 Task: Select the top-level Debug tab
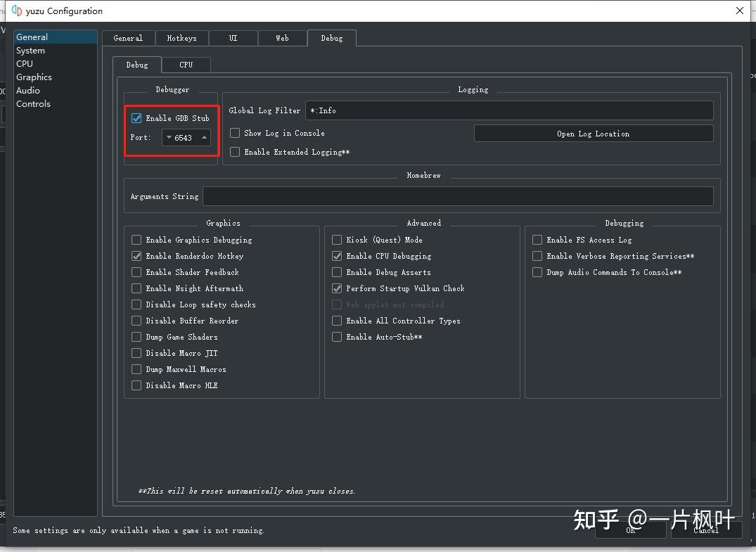pos(332,38)
